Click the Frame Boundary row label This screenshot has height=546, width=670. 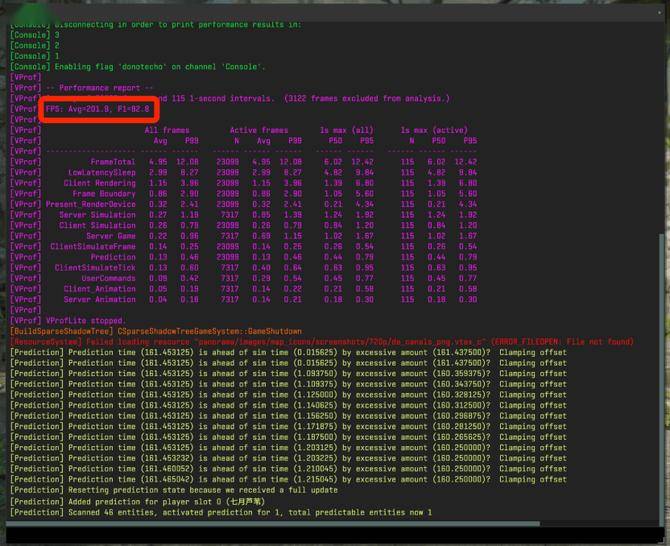104,193
